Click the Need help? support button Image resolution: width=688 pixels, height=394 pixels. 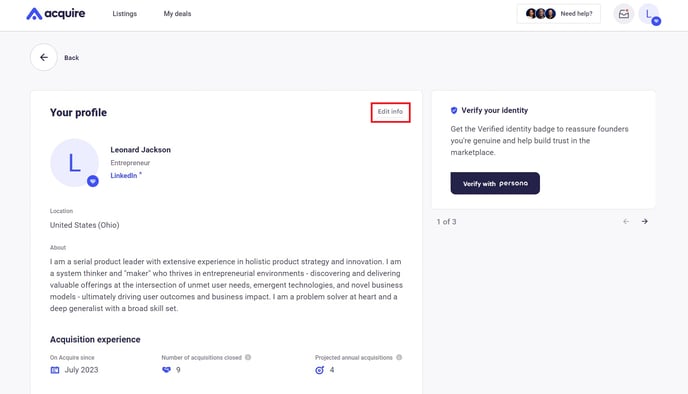[559, 14]
